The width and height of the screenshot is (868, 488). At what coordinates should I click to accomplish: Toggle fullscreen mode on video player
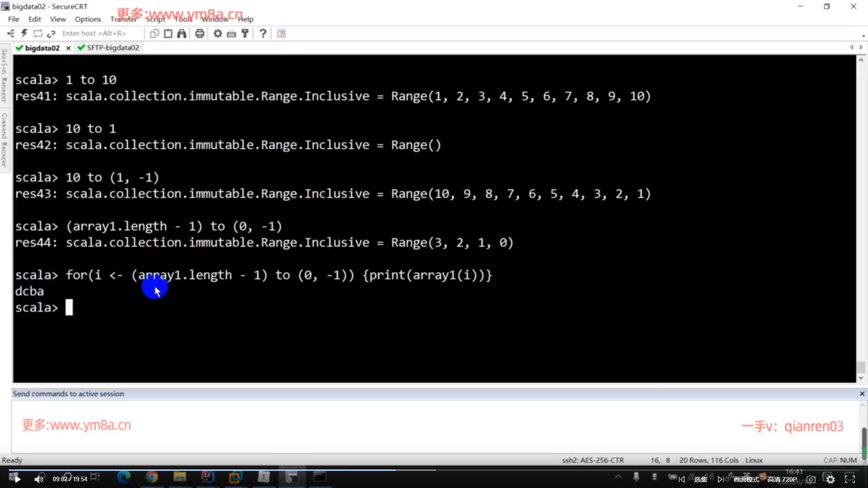pos(849,479)
